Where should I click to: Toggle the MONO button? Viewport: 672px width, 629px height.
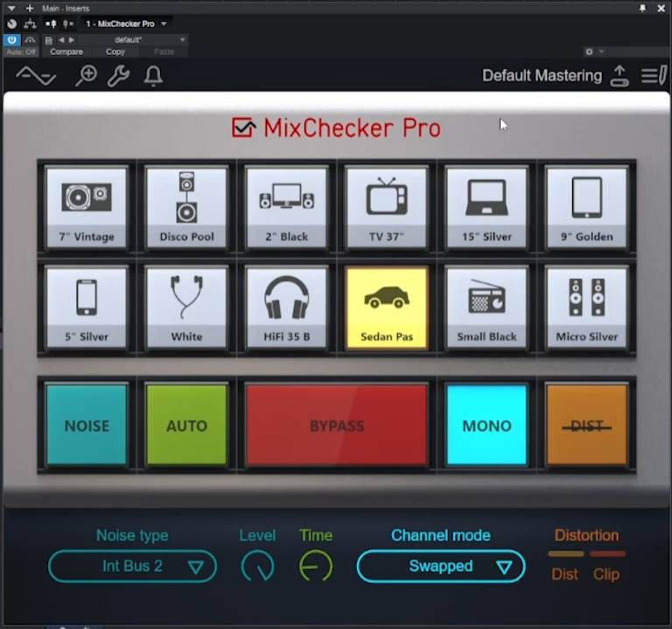coord(486,425)
